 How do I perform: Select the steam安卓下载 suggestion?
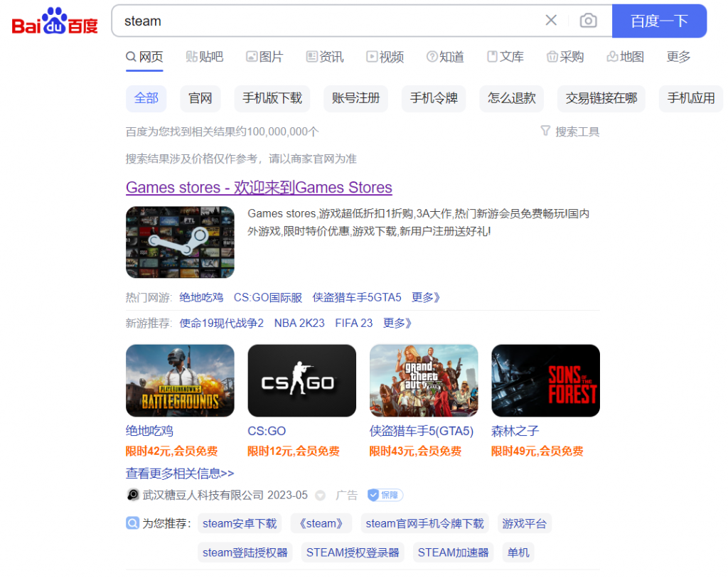tap(240, 524)
